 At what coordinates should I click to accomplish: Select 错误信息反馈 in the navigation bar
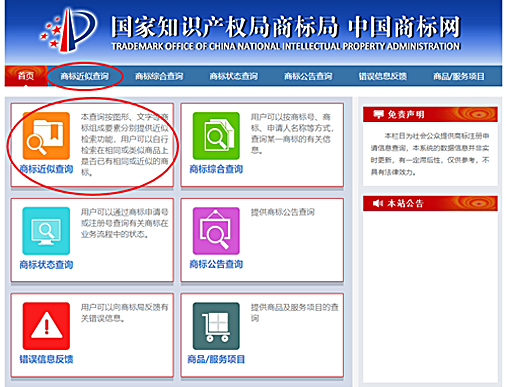point(383,76)
